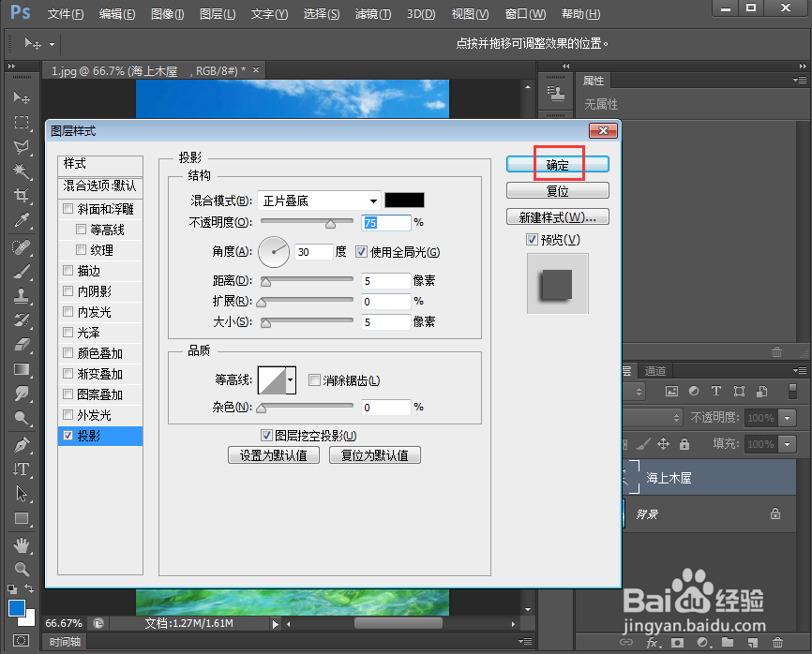This screenshot has height=654, width=812.
Task: Select 混合选项:默认 in style list
Action: [x=100, y=186]
